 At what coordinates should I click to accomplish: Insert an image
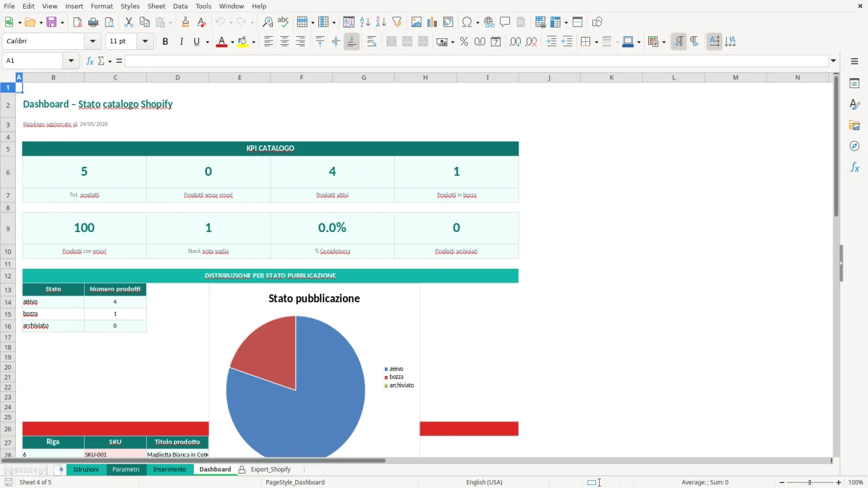(417, 22)
